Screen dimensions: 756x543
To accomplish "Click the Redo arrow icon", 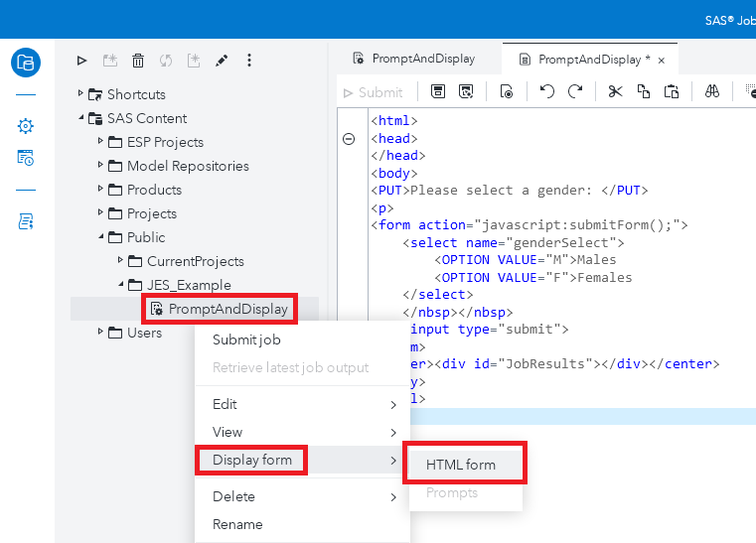I will [575, 92].
